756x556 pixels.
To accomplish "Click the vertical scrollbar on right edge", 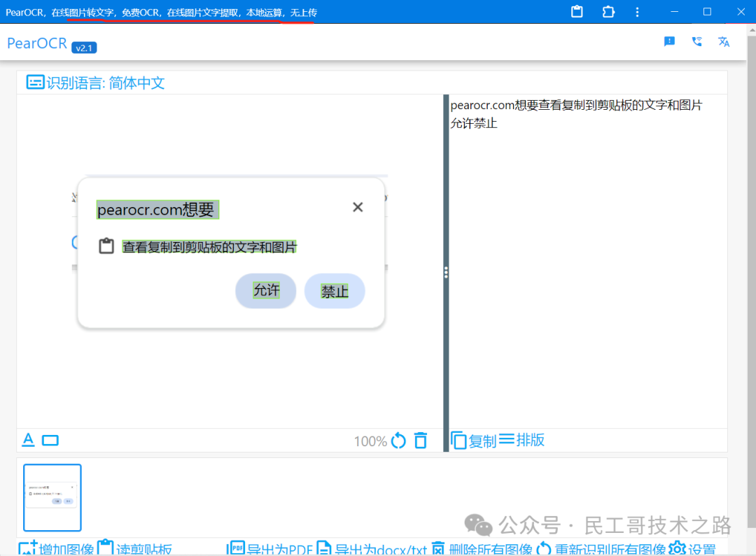I will point(752,282).
